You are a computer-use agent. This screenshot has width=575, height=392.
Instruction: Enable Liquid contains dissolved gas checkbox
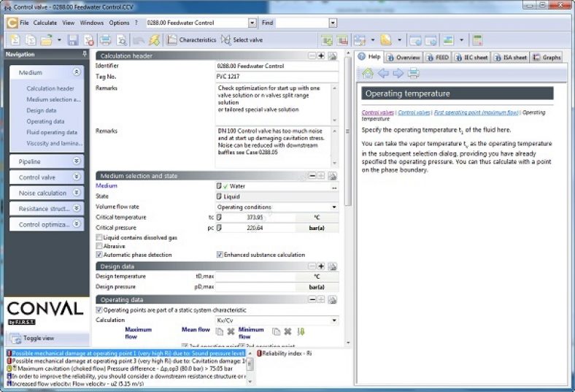(x=99, y=238)
